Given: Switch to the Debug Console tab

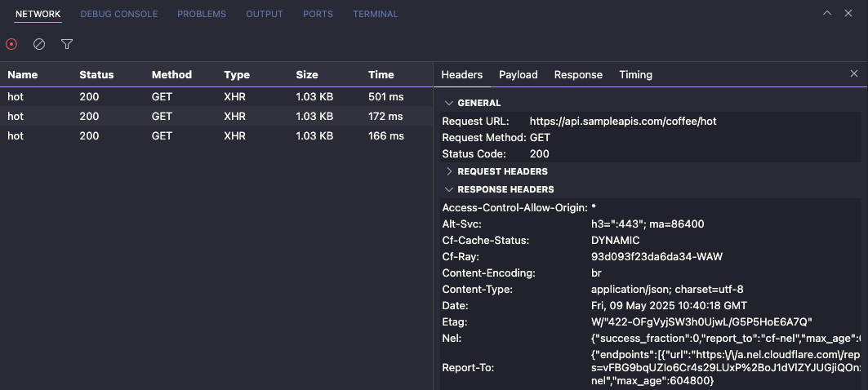Looking at the screenshot, I should coord(118,14).
